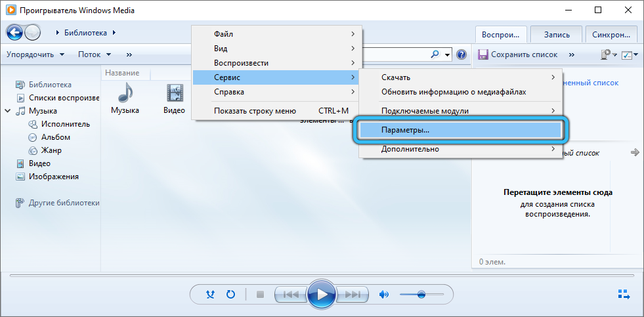644x317 pixels.
Task: Open the Скачать submenu
Action: point(460,77)
